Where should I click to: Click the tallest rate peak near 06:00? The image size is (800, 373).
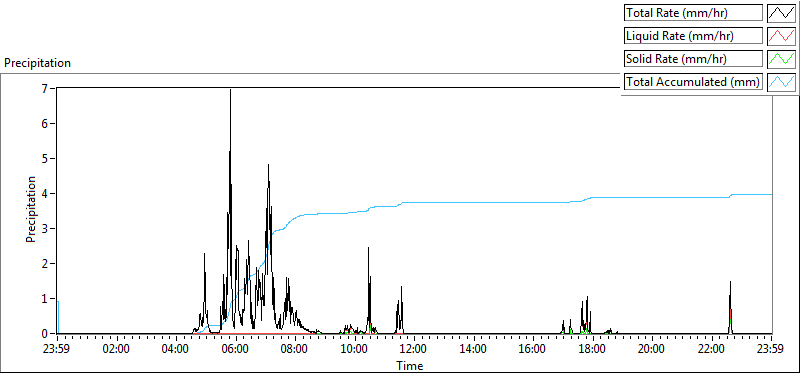click(230, 91)
